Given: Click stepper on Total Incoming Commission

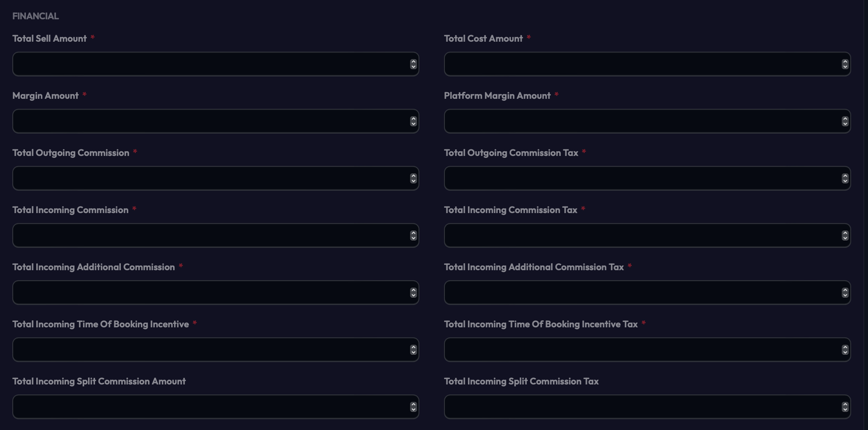Looking at the screenshot, I should pos(413,236).
